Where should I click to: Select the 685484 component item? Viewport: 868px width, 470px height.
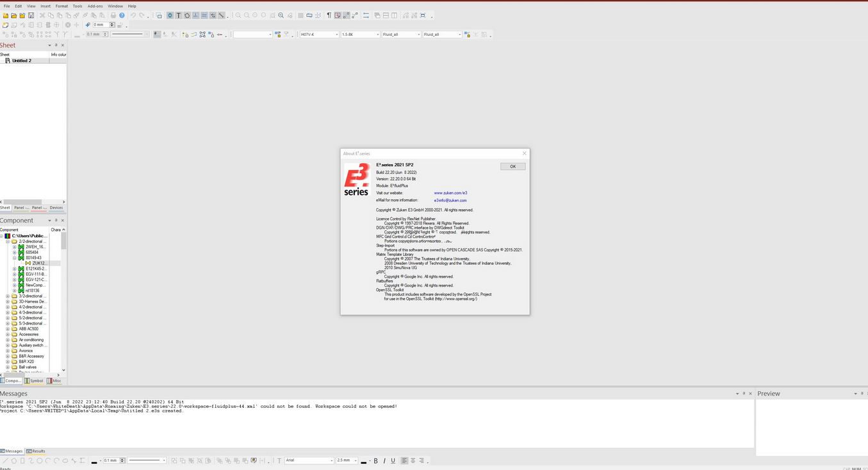click(x=32, y=252)
